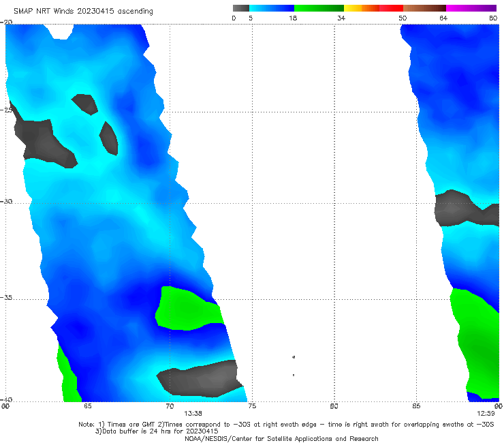
Task: Click the title text 'SMAP NRT Winds 20230415 ascending'
Action: 83,11
